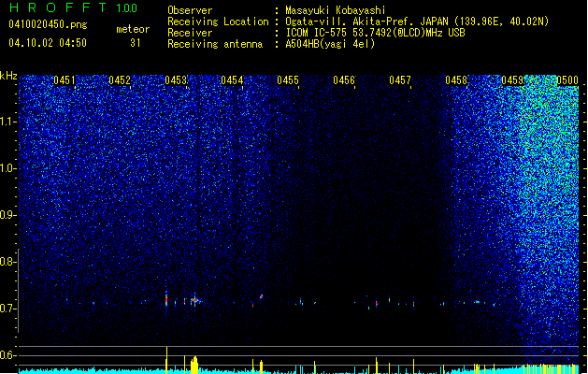
Task: Click the Receiving Location label
Action: click(x=218, y=22)
